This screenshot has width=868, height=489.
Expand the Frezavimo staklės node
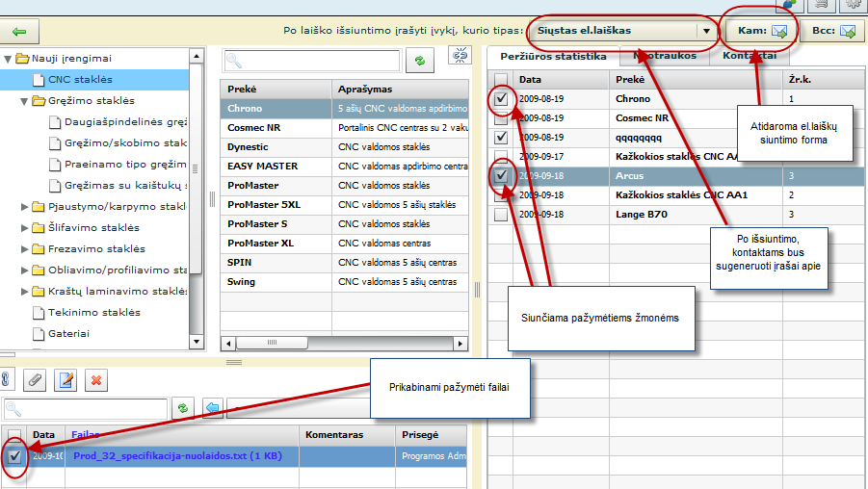(24, 249)
